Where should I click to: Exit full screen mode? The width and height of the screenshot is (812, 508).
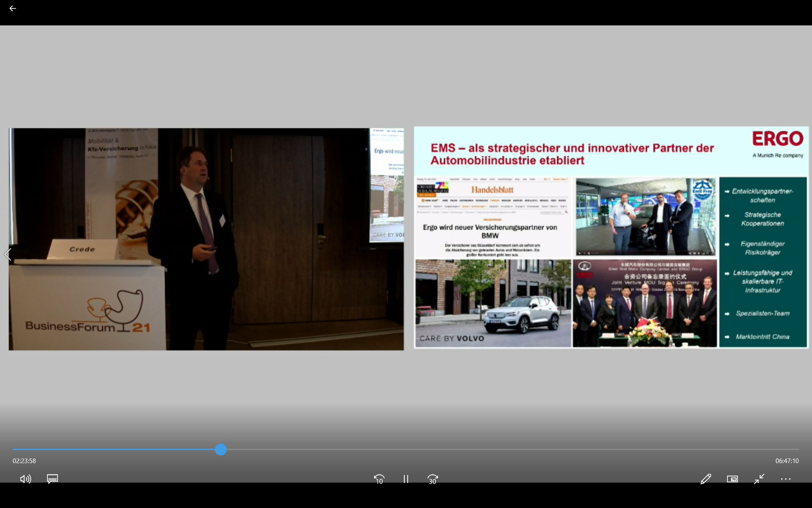759,479
